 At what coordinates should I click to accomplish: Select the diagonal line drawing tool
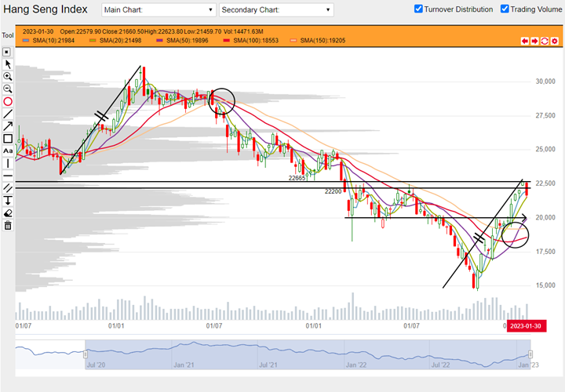pyautogui.click(x=8, y=114)
